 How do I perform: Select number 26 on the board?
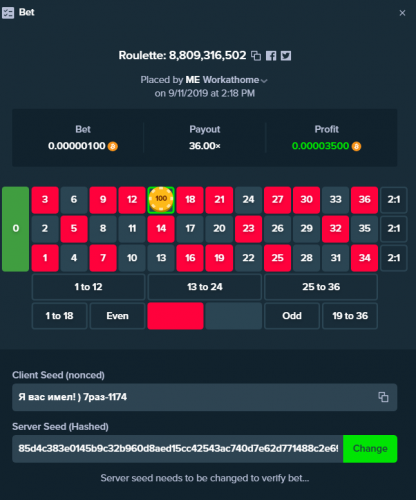277,229
